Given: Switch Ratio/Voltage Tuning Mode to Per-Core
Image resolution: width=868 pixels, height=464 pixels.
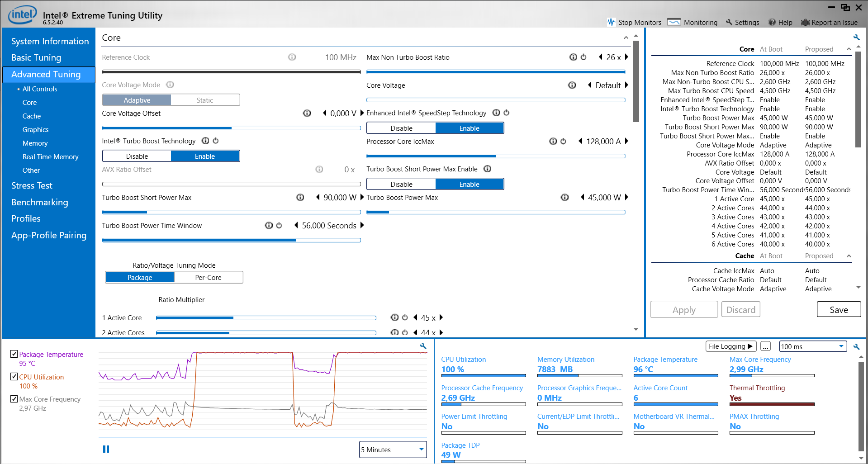Looking at the screenshot, I should [x=208, y=277].
